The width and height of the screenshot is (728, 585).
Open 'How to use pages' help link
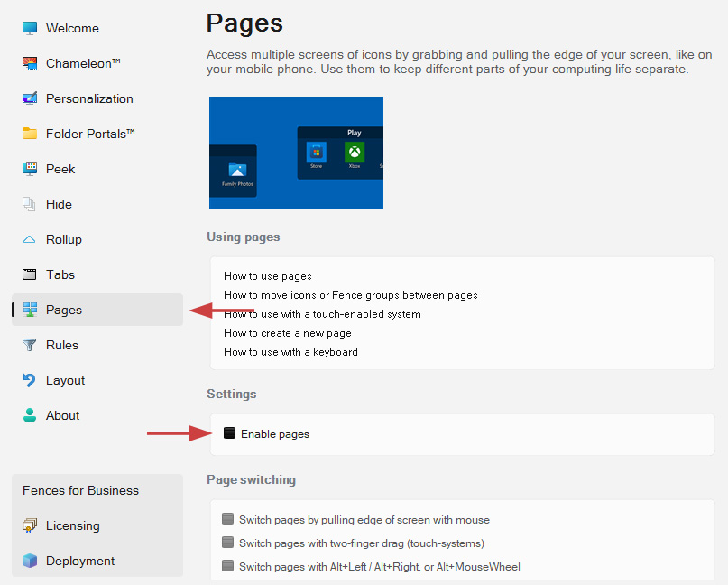click(x=268, y=276)
